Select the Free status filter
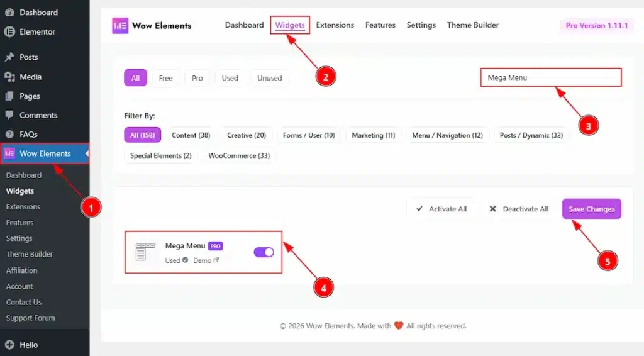 click(x=165, y=78)
